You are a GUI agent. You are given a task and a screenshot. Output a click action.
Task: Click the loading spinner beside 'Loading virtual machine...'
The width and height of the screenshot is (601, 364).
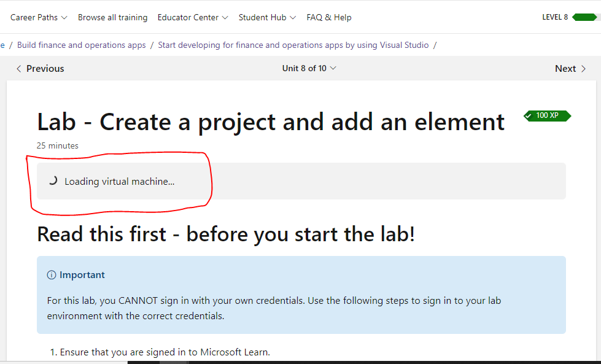pos(53,180)
